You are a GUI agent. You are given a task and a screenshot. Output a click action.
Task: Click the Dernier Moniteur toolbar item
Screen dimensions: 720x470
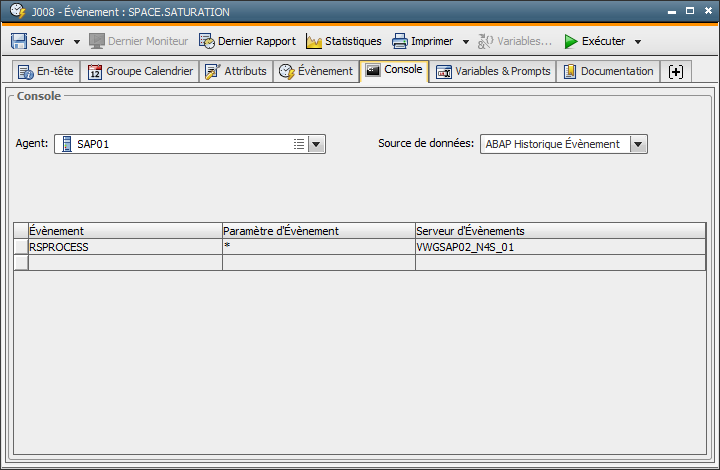click(x=139, y=41)
